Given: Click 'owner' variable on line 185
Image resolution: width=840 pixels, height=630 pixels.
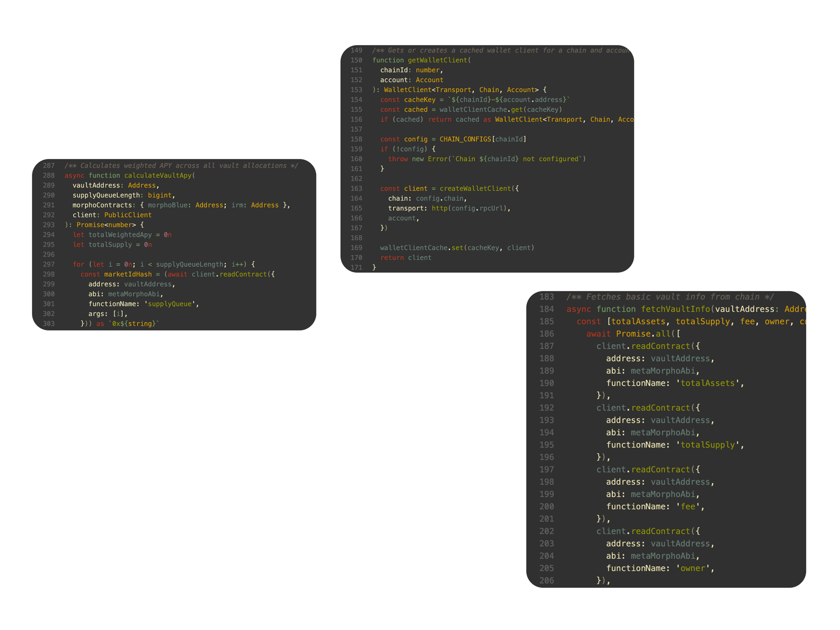Looking at the screenshot, I should point(777,321).
